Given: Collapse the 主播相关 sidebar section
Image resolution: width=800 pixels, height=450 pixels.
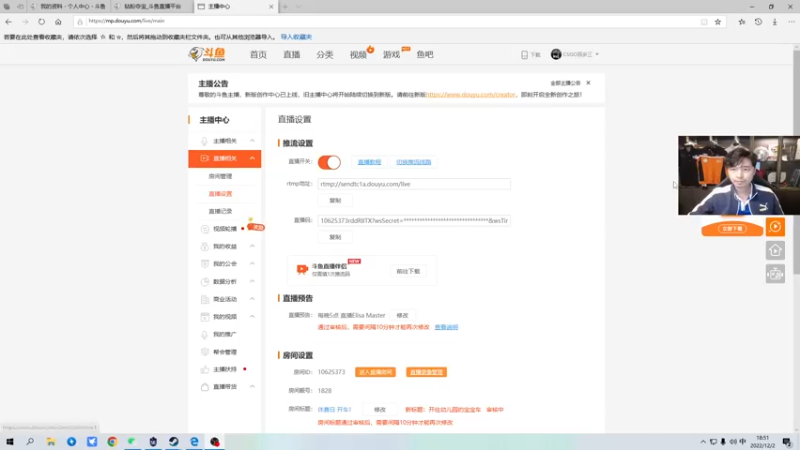Looking at the screenshot, I should [x=253, y=141].
